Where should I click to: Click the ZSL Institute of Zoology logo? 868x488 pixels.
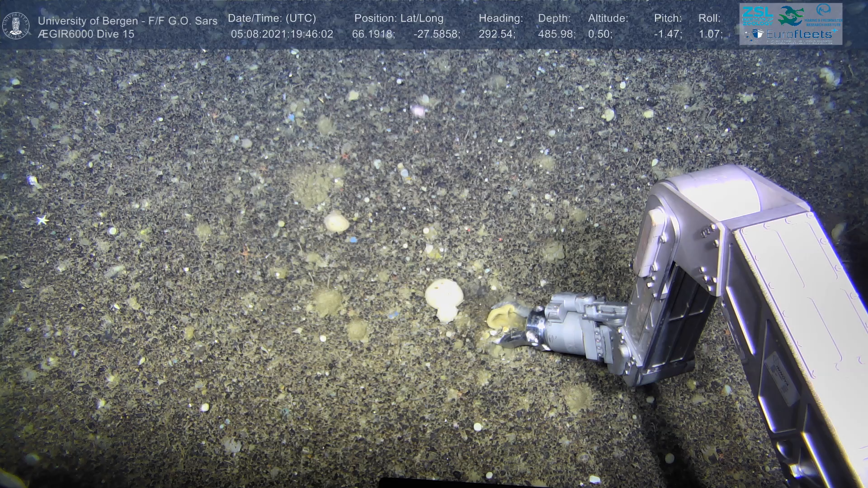[757, 15]
